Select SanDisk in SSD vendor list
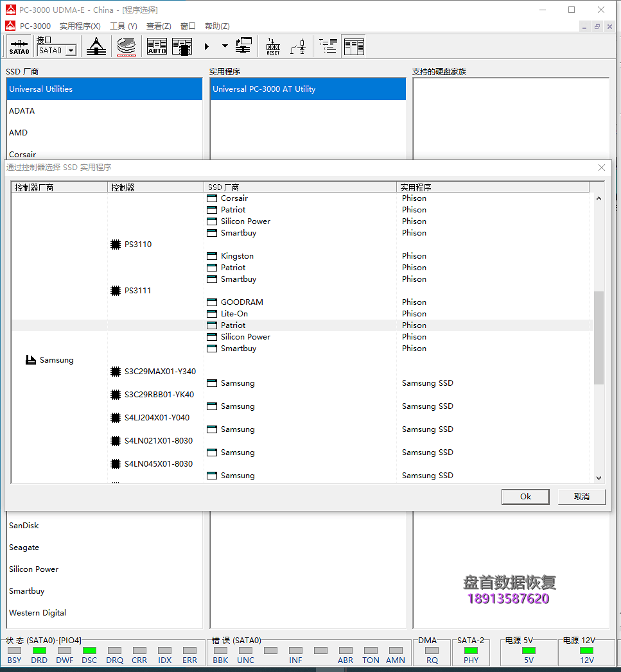The image size is (621, 672). point(105,526)
